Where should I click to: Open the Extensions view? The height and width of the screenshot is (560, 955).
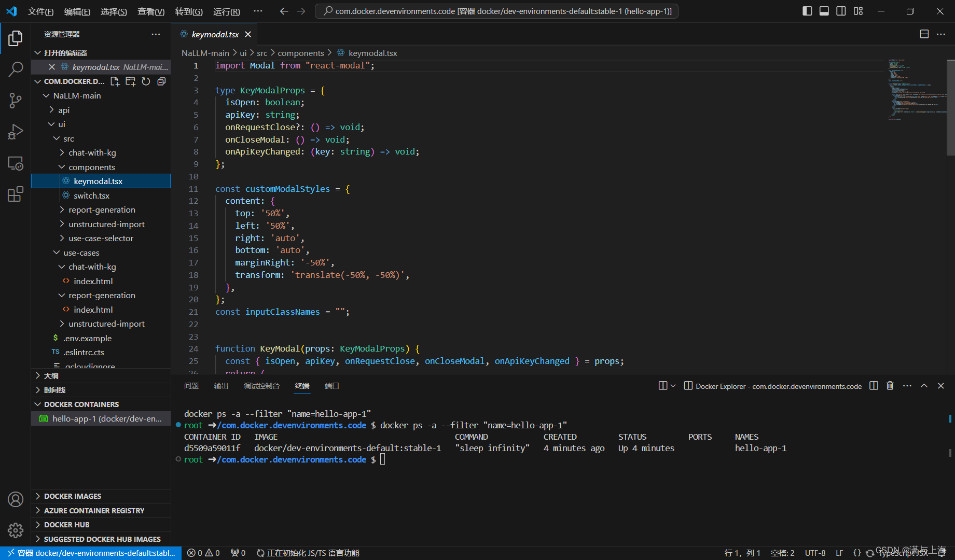pyautogui.click(x=16, y=194)
